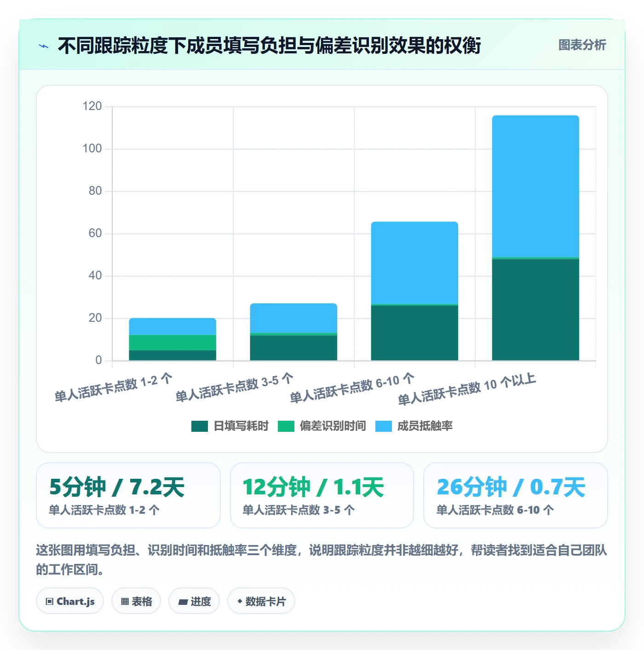Click the y-axis value 40
Viewport: 644px width, 650px height.
(x=95, y=276)
